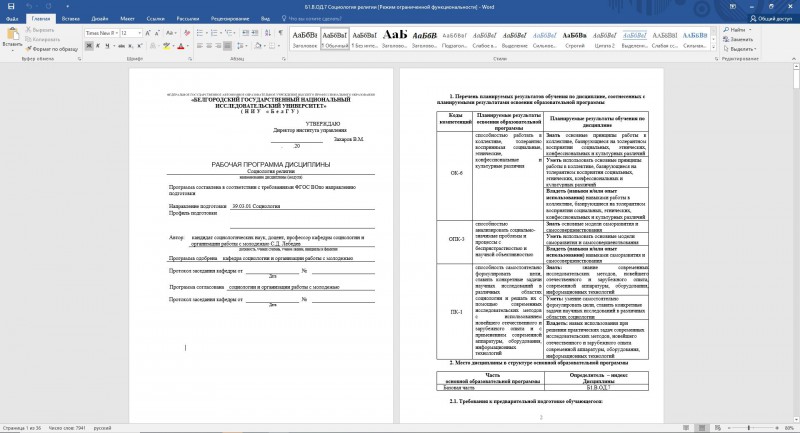This screenshot has width=800, height=433.
Task: Open the Change Case (Aa) dropdown
Action: [x=172, y=33]
